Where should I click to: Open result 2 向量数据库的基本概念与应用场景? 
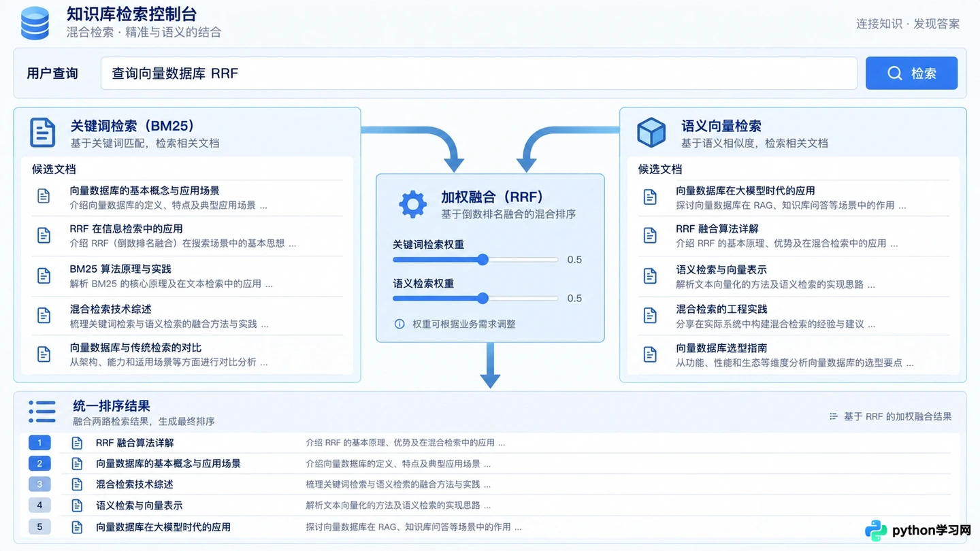pyautogui.click(x=168, y=464)
